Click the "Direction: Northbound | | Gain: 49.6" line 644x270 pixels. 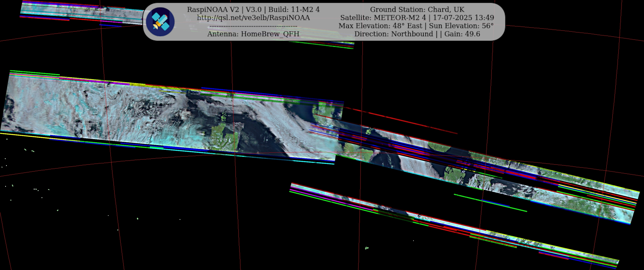coord(417,34)
